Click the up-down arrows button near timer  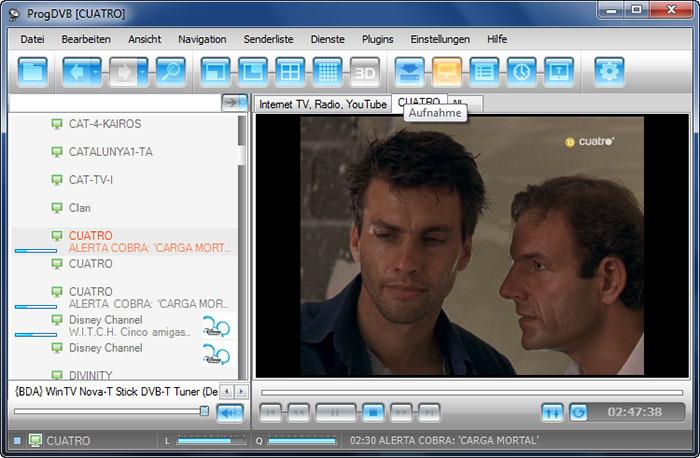pos(552,412)
